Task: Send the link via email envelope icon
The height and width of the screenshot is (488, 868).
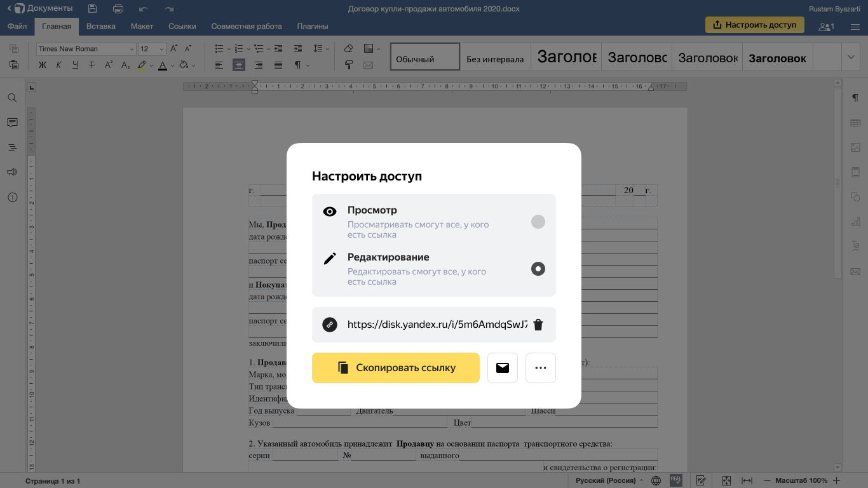Action: [503, 368]
